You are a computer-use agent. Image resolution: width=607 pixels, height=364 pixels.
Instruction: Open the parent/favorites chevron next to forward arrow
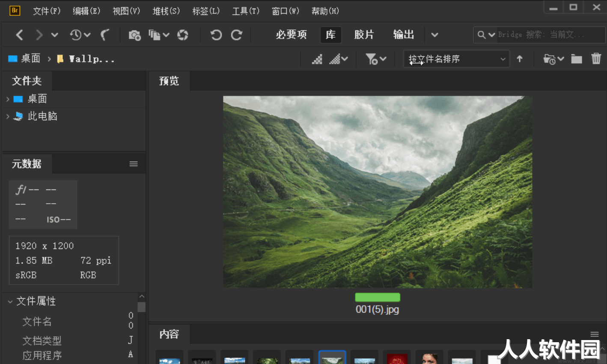coord(54,35)
